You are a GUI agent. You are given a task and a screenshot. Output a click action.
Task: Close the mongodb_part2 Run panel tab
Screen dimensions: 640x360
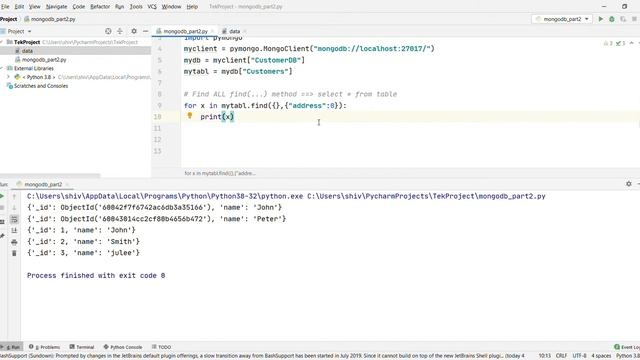67,184
